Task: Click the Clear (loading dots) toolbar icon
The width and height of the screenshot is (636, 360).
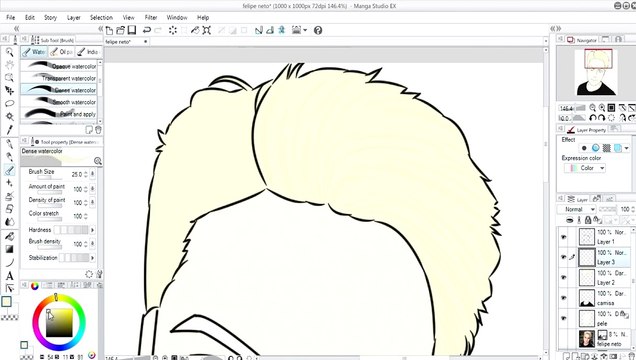Action: pyautogui.click(x=173, y=30)
